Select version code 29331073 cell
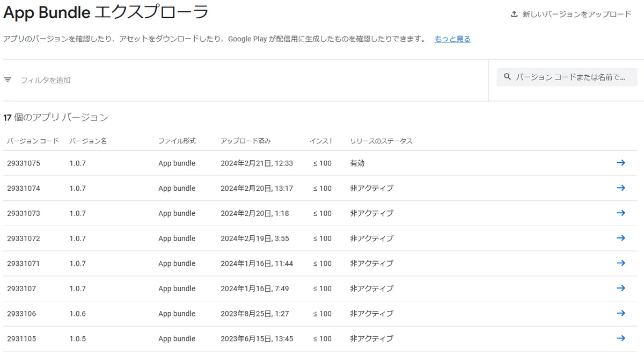Viewport: 644px width, 354px height. (24, 213)
